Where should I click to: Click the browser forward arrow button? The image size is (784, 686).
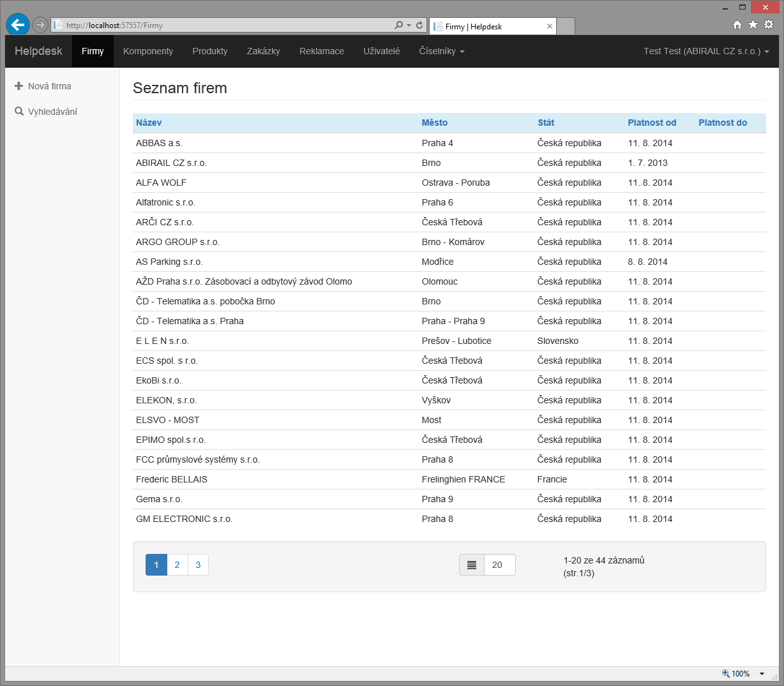(x=40, y=25)
